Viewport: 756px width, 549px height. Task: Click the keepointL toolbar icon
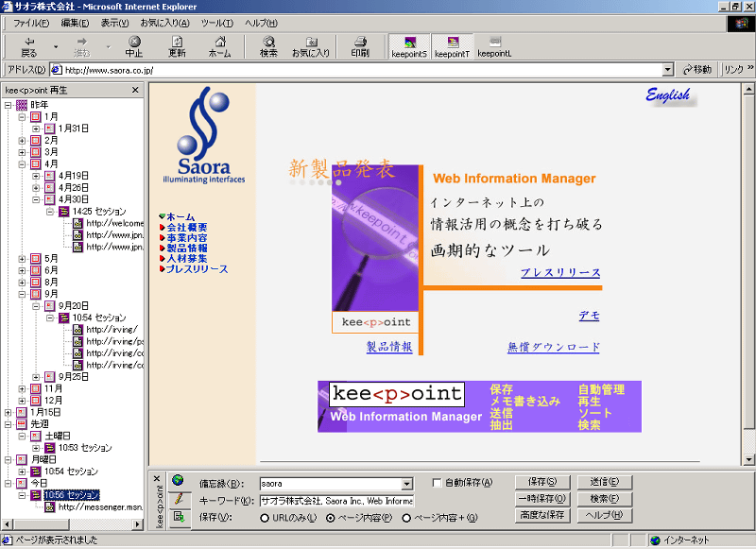click(494, 47)
